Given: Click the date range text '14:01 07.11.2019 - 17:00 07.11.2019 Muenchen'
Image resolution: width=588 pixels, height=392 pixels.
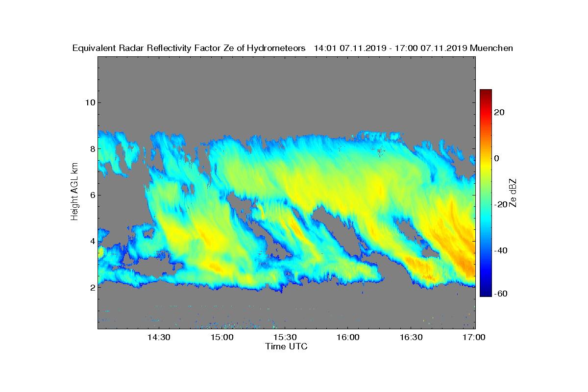Looking at the screenshot, I should coord(414,48).
